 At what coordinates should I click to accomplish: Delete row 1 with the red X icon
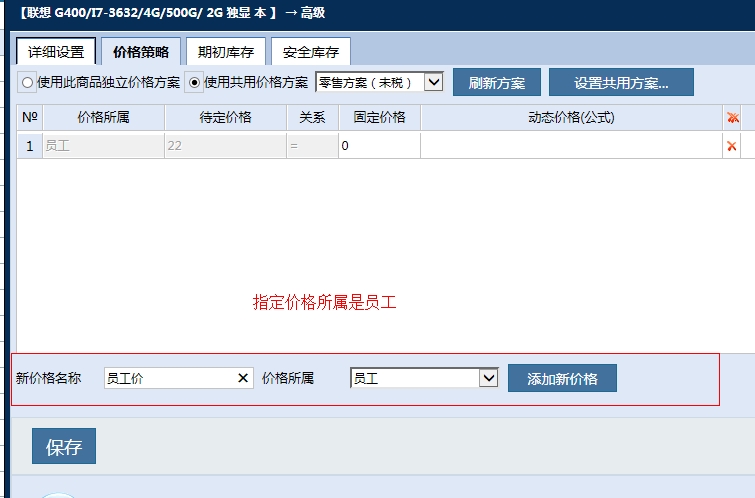coord(732,146)
